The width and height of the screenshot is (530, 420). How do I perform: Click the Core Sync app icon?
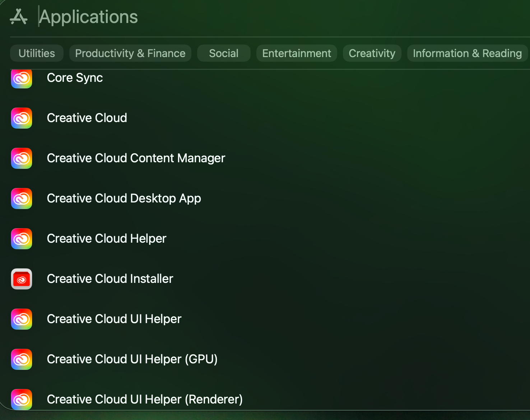point(22,78)
